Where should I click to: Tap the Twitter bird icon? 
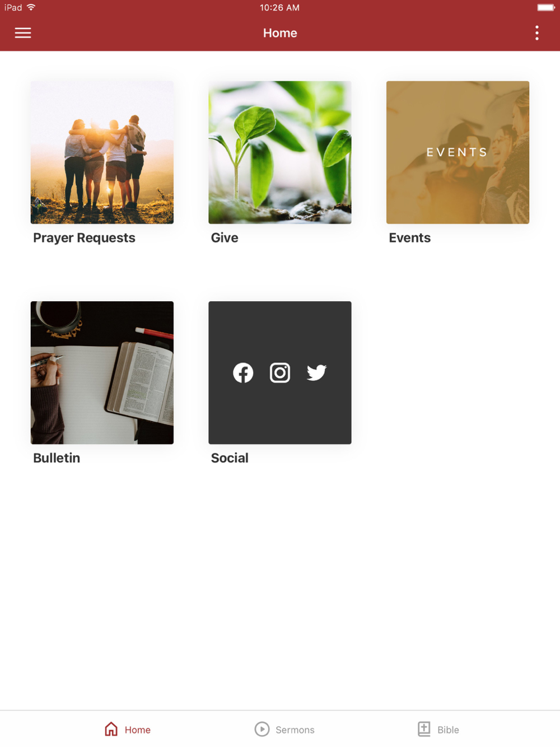tap(317, 373)
